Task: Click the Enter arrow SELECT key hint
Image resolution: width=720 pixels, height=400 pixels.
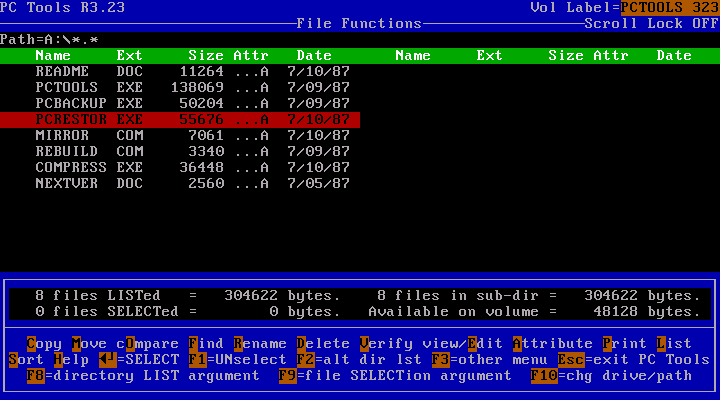Action: pos(139,360)
